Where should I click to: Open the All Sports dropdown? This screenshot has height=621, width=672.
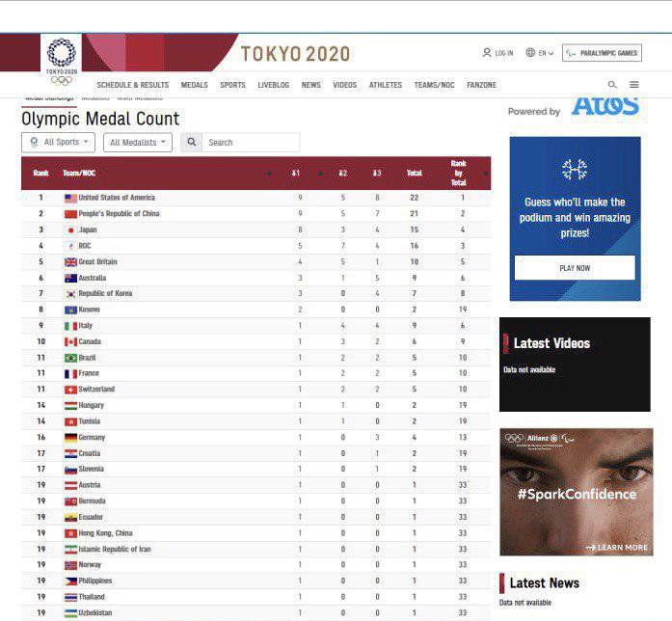(58, 142)
